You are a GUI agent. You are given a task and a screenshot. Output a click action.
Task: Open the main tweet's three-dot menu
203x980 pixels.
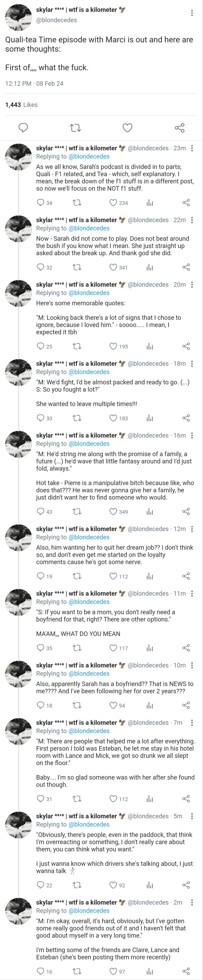coord(192,13)
